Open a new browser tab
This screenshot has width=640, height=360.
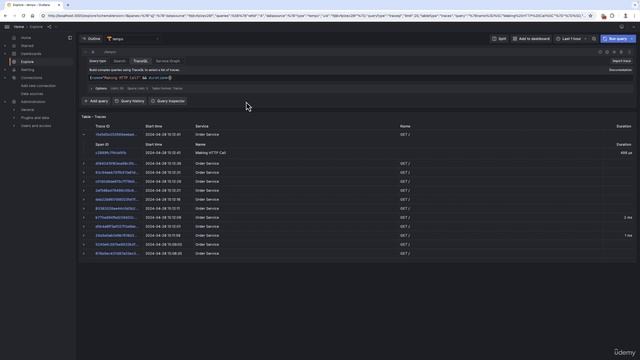click(68, 5)
